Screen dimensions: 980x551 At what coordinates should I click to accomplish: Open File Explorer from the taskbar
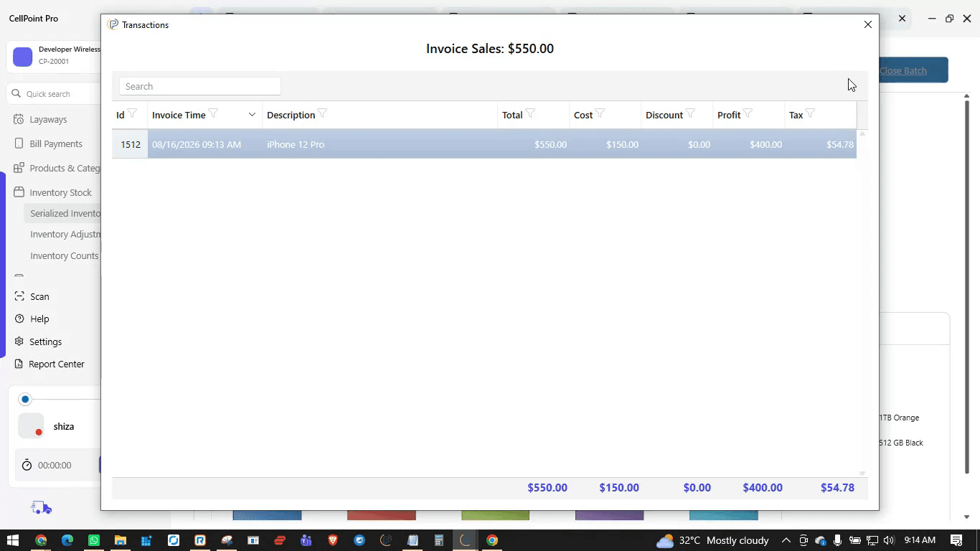click(121, 540)
